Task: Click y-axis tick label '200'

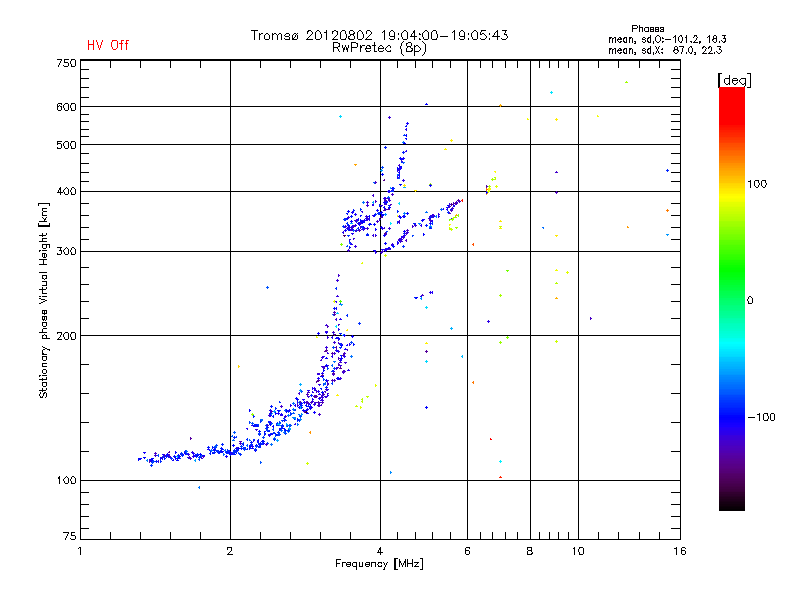Action: [66, 336]
